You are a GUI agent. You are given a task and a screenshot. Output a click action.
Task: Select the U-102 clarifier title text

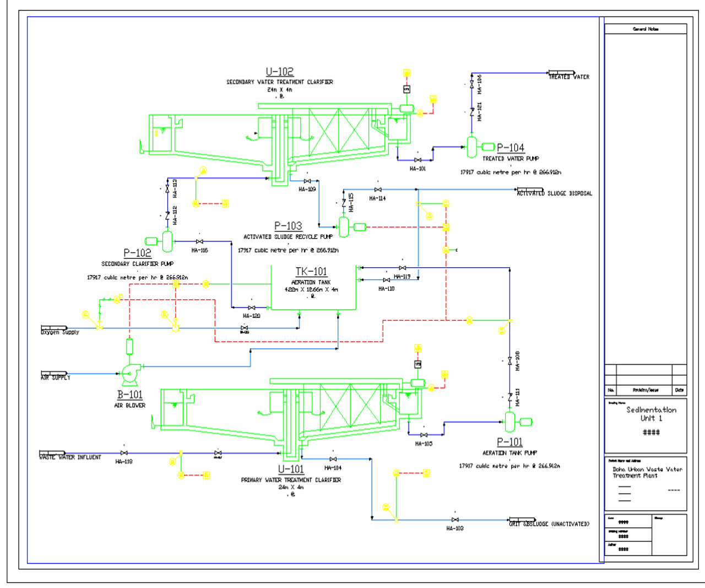click(x=280, y=72)
